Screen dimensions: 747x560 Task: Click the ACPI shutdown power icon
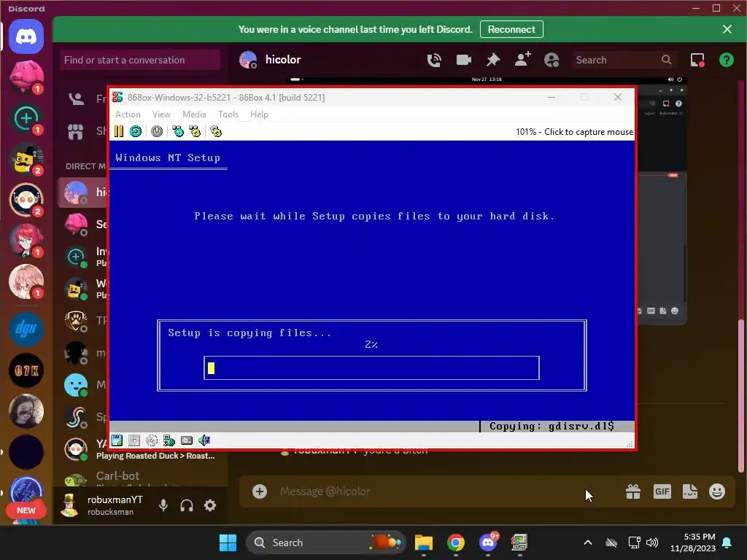pyautogui.click(x=157, y=131)
